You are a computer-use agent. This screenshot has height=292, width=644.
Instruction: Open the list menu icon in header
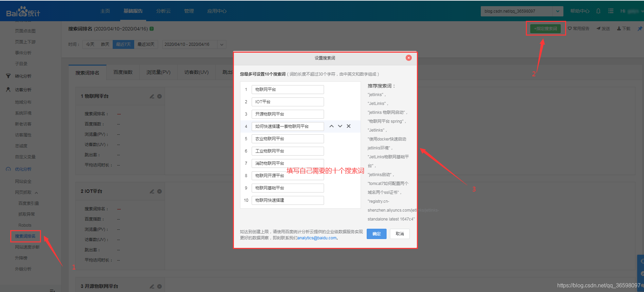click(x=611, y=11)
